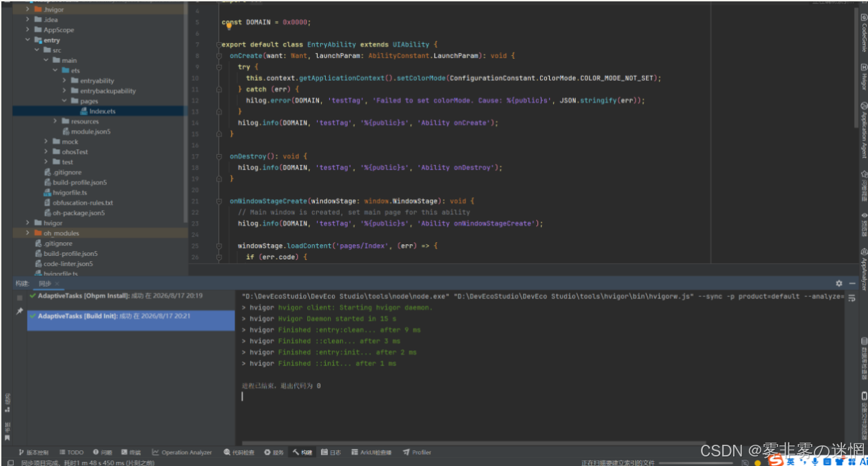Image resolution: width=868 pixels, height=466 pixels.
Task: Collapse the pages folder
Action: 64,101
